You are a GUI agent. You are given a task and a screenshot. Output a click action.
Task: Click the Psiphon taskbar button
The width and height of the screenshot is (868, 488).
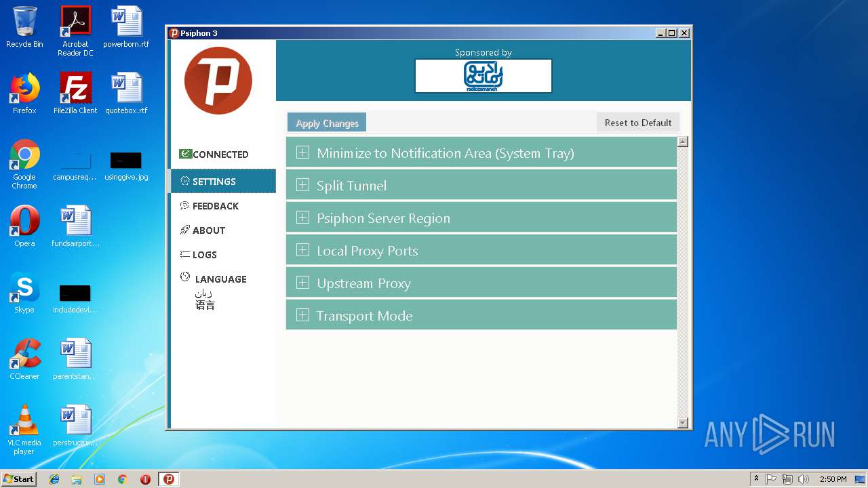click(x=169, y=479)
